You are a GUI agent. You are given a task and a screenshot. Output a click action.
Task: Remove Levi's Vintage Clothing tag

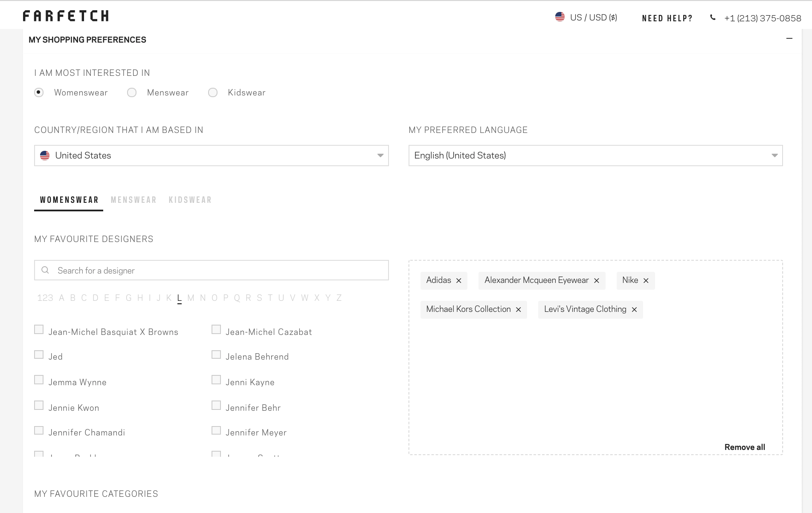[x=635, y=309]
